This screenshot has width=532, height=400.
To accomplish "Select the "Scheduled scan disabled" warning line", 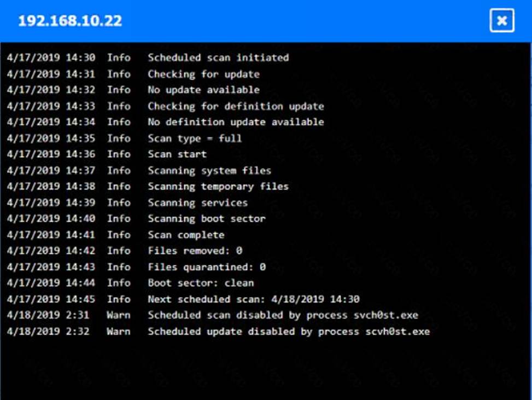I will (x=283, y=316).
